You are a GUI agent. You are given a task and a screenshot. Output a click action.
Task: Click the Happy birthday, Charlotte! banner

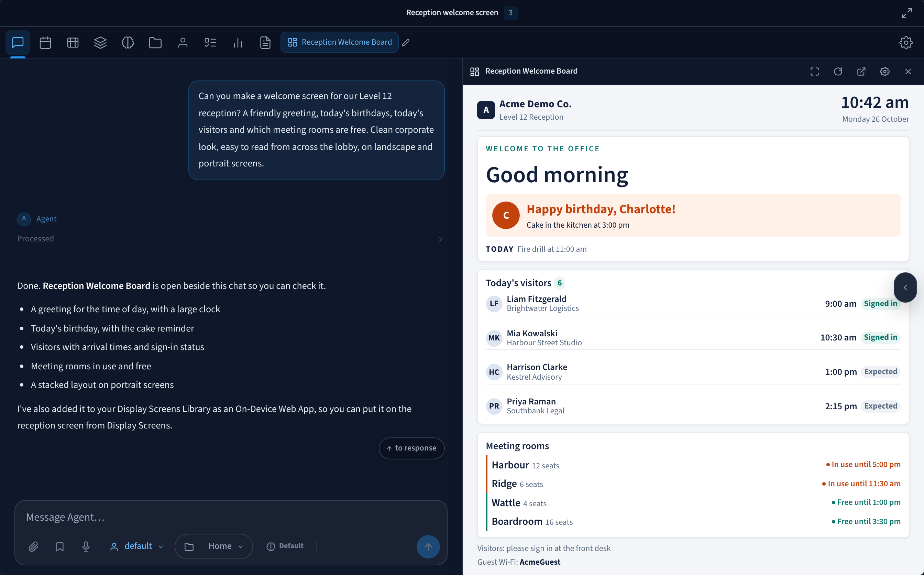tap(693, 215)
